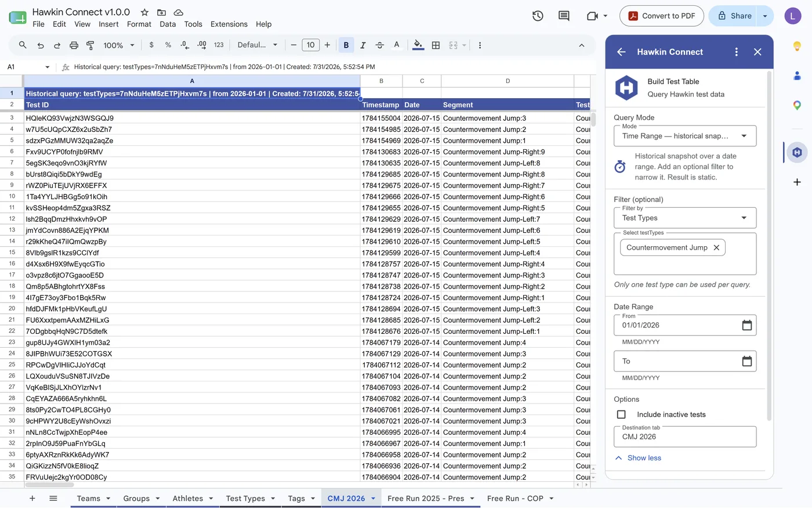Open the CMJ 2026 tab dropdown arrow
The width and height of the screenshot is (812, 508).
(x=373, y=498)
